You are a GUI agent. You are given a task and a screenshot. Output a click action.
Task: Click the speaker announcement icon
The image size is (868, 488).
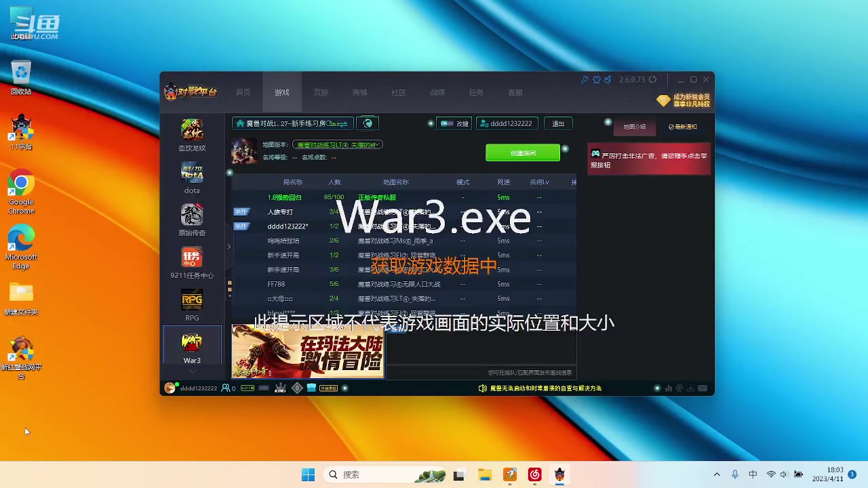click(482, 388)
